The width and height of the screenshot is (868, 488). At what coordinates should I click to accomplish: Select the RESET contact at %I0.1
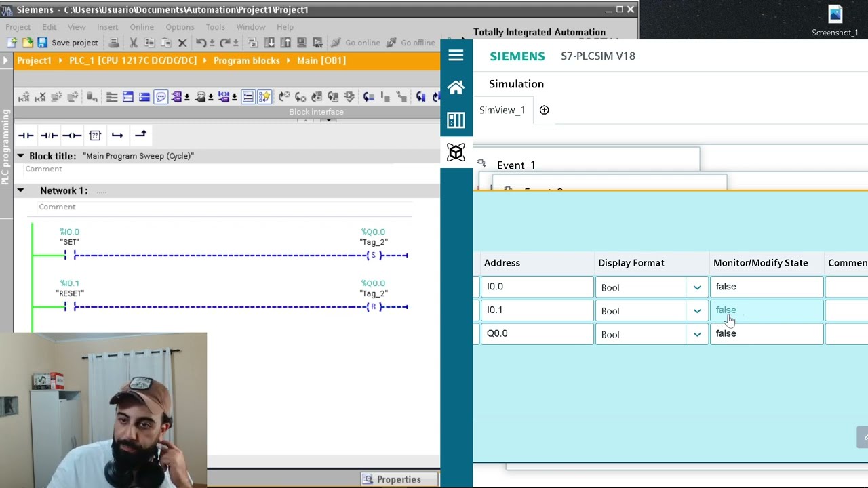(70, 307)
